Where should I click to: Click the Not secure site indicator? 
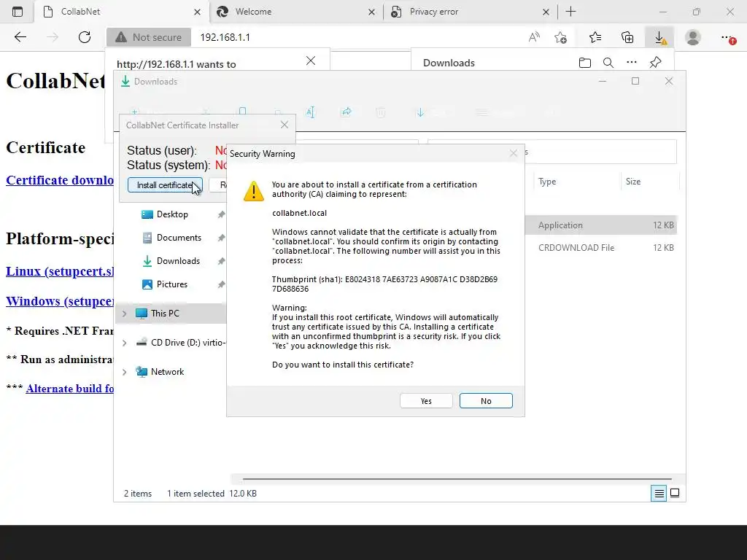149,37
